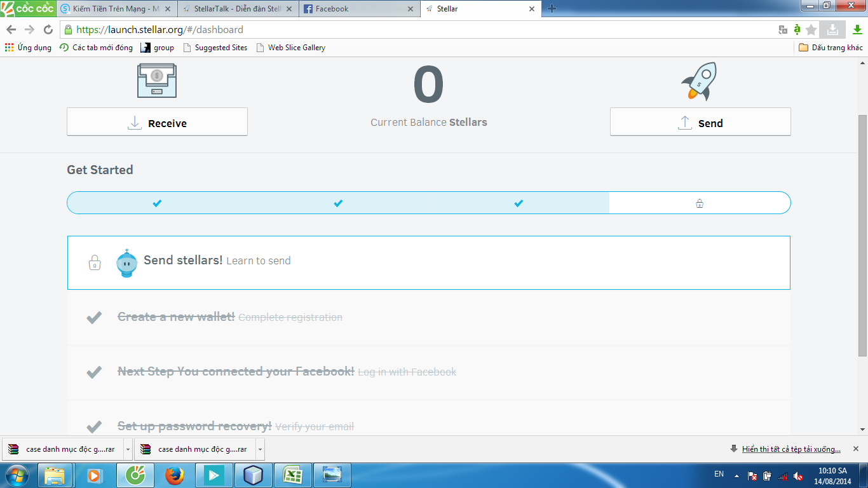Click the Receive button
The width and height of the screenshot is (868, 488).
click(157, 121)
